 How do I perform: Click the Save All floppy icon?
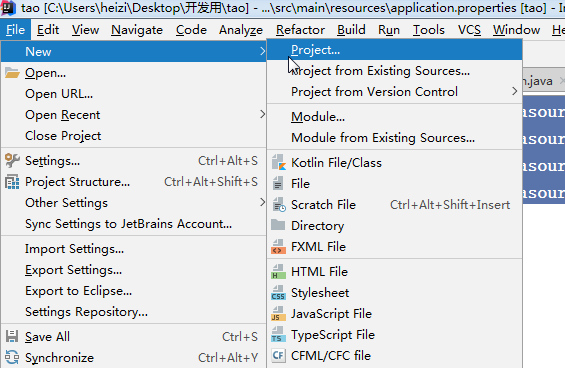coord(12,337)
